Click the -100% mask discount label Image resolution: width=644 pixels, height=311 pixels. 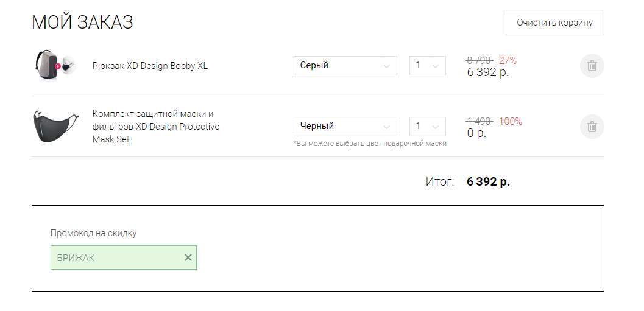(x=509, y=121)
